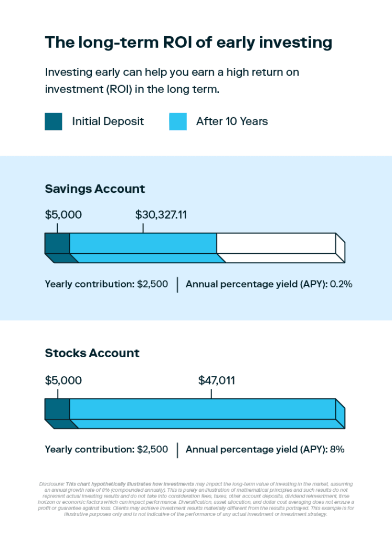This screenshot has width=392, height=538.
Task: Click the 'Stocks Account' heading
Action: pos(92,353)
